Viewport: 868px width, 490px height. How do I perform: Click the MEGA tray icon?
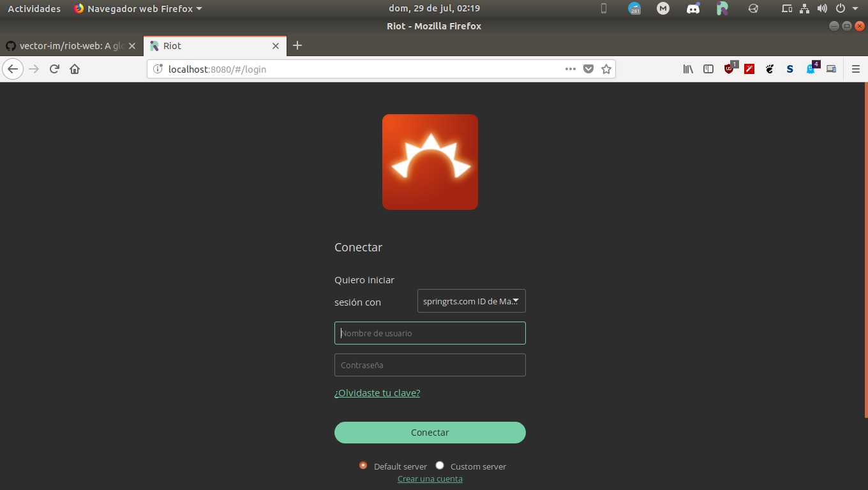coord(663,8)
